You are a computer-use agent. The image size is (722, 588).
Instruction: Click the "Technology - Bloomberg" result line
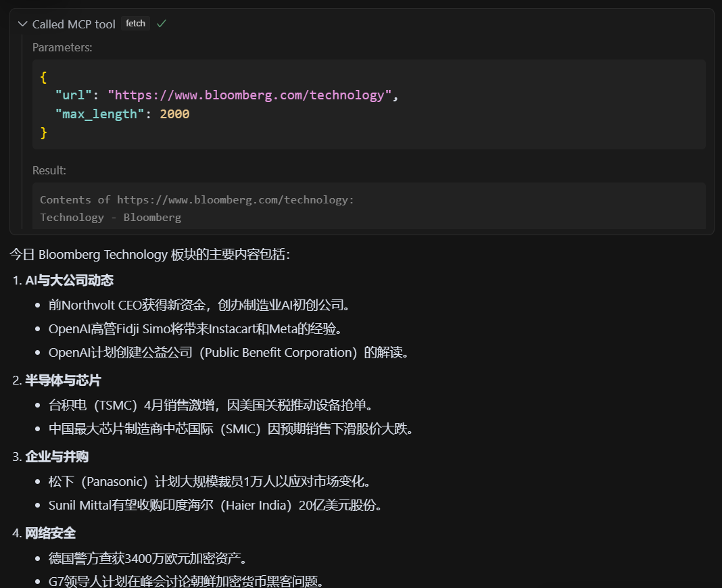pos(110,218)
